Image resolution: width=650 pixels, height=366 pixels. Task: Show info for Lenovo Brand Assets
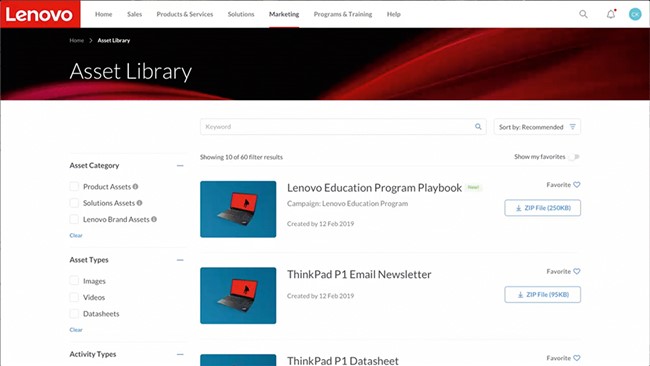click(154, 219)
